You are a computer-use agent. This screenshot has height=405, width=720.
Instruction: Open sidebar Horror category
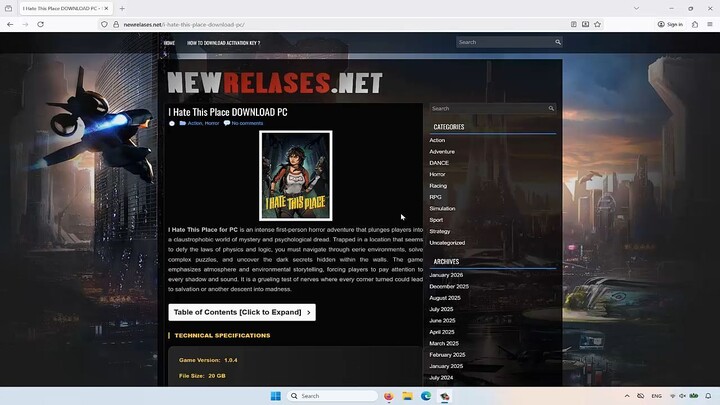click(x=437, y=174)
